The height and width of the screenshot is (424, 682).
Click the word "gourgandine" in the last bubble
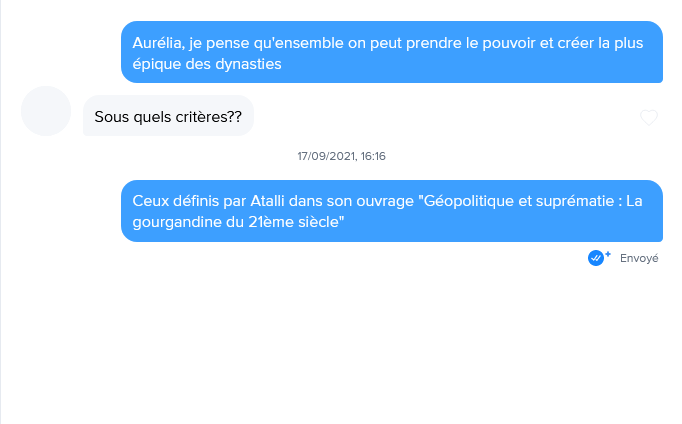tap(177, 222)
